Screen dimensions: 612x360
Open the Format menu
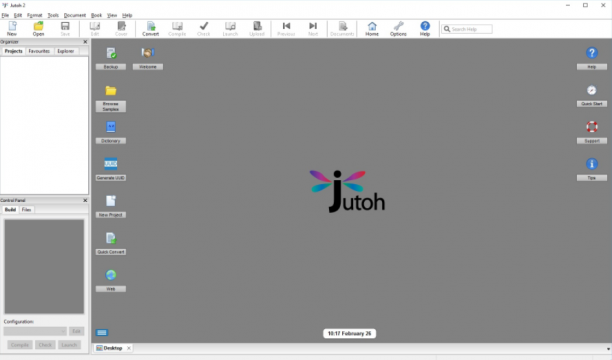[x=35, y=15]
